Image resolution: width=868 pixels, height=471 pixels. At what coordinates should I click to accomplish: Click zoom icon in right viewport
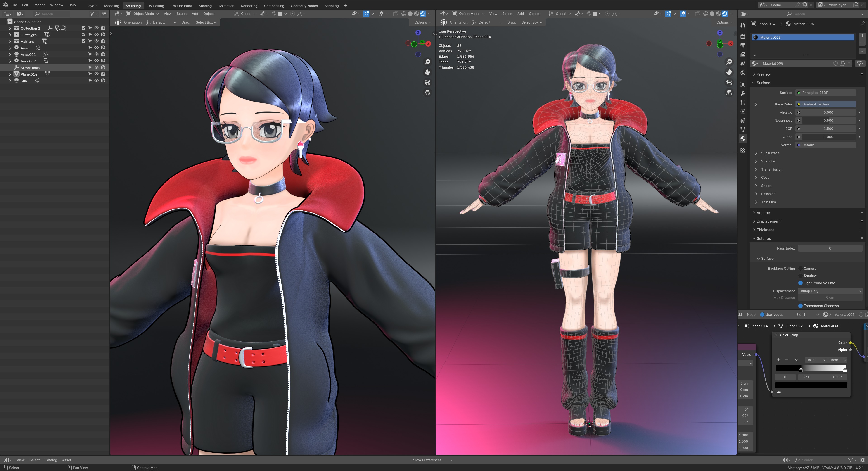click(729, 62)
